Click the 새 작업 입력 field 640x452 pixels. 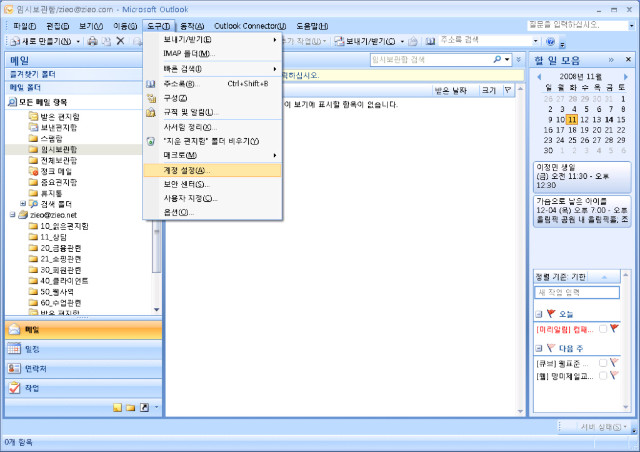click(577, 292)
